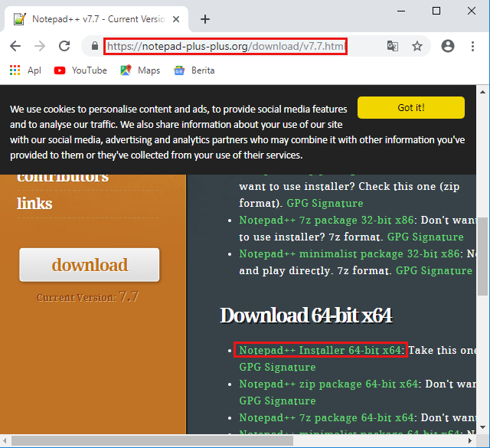Click the Download 64-bit x64 heading
This screenshot has width=490, height=448.
click(x=306, y=316)
